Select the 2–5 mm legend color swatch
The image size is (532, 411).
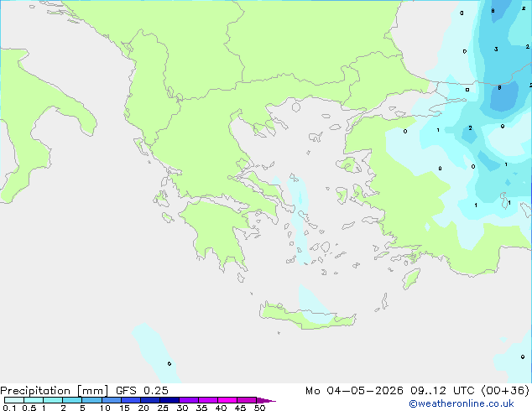click(72, 400)
